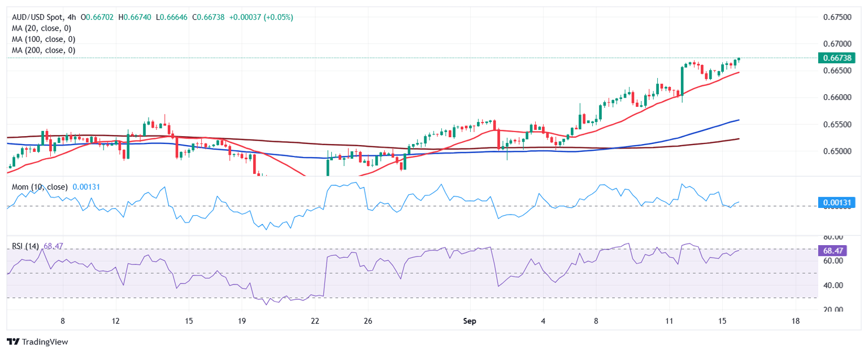Click the 40.00 level on RSI scale

[832, 286]
